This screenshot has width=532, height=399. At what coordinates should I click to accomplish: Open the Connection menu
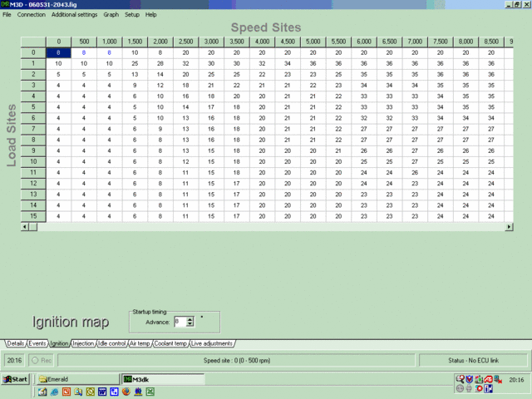coord(32,15)
